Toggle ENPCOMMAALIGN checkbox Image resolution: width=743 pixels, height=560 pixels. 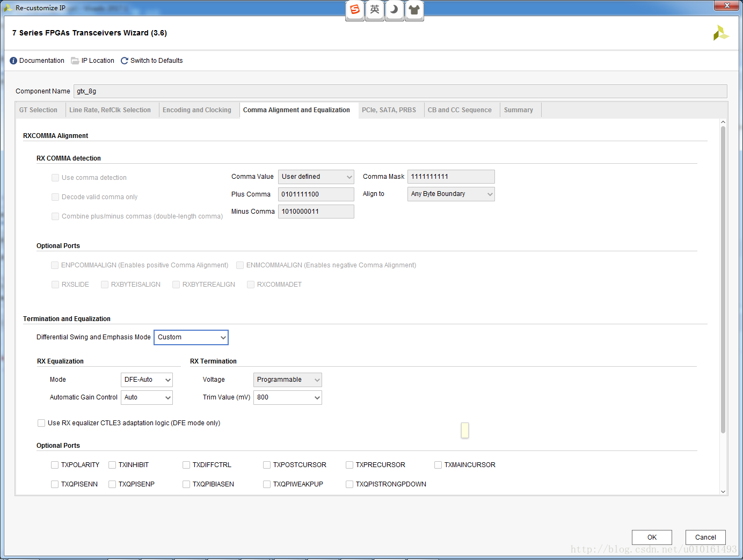pyautogui.click(x=55, y=265)
